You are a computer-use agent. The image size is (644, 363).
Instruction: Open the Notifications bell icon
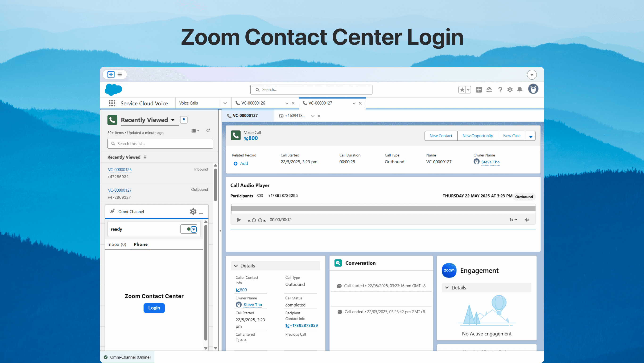(x=520, y=90)
